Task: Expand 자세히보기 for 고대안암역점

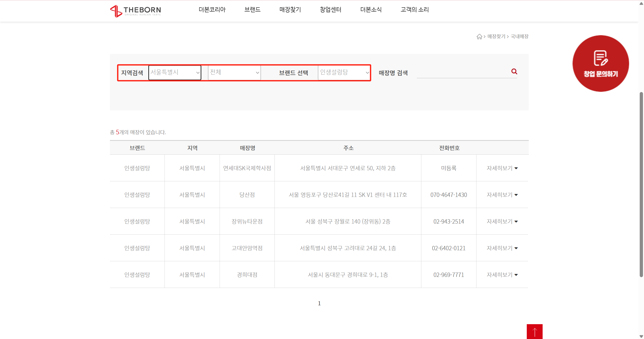Action: (502, 248)
